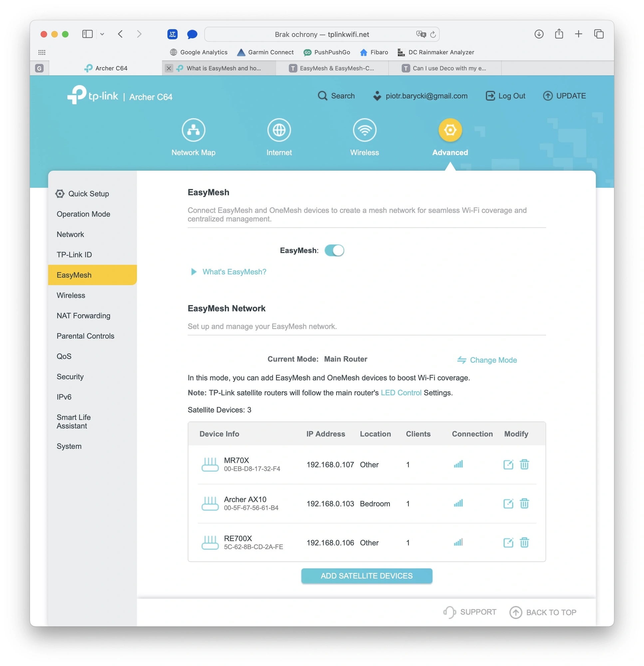Viewport: 644px width, 666px height.
Task: Click the Search magnifier icon
Action: click(322, 96)
